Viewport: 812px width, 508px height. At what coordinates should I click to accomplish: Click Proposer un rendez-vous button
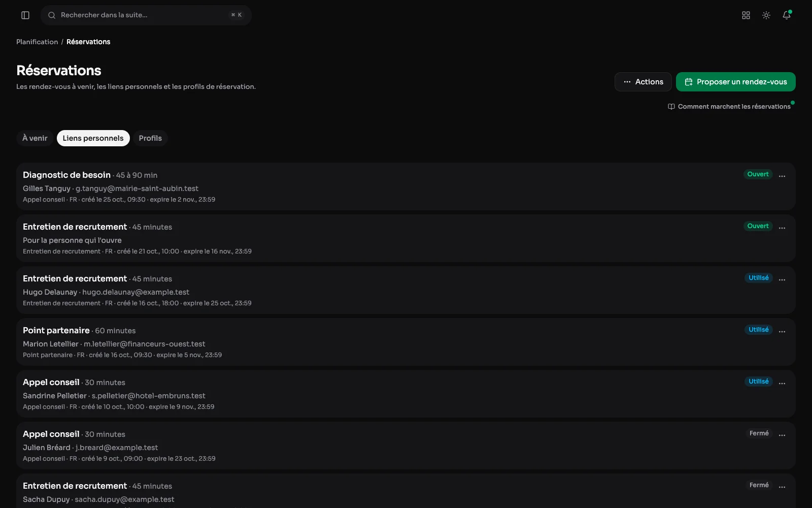pyautogui.click(x=735, y=82)
